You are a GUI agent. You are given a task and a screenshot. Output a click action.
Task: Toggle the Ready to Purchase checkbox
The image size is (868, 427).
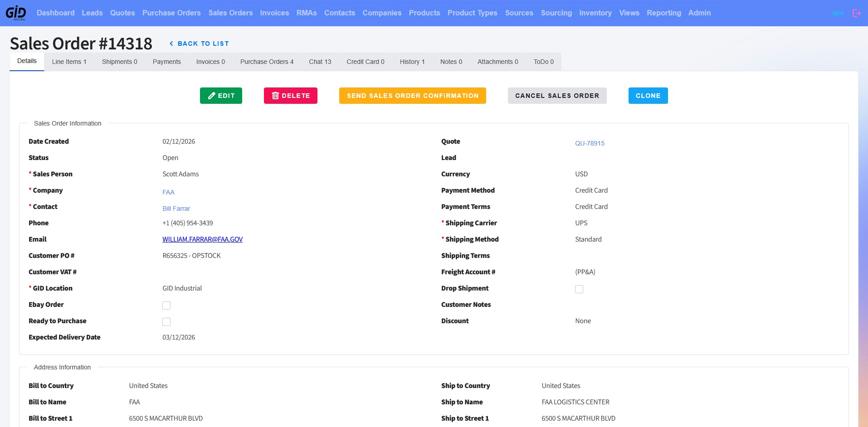point(166,322)
